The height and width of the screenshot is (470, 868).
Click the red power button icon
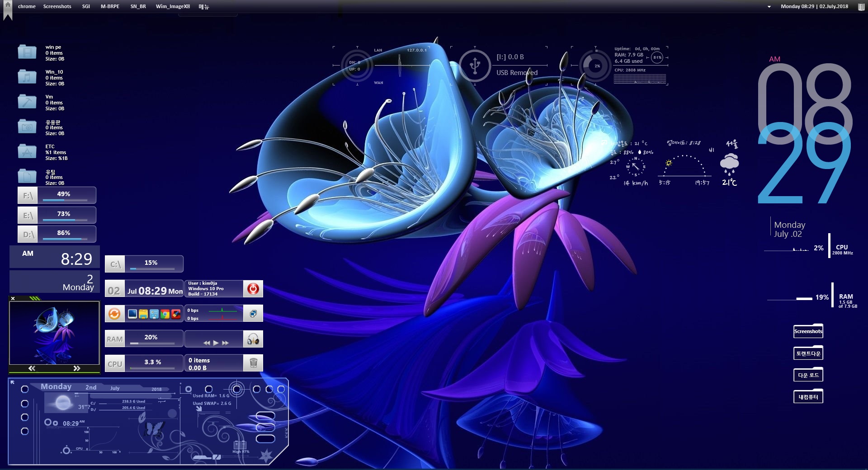(253, 289)
